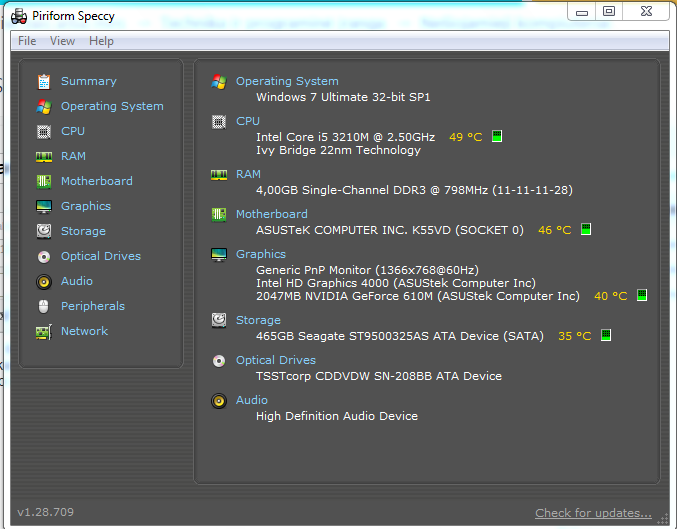Image resolution: width=677 pixels, height=529 pixels.
Task: Click the Storage drive icon in summary panel
Action: [219, 321]
